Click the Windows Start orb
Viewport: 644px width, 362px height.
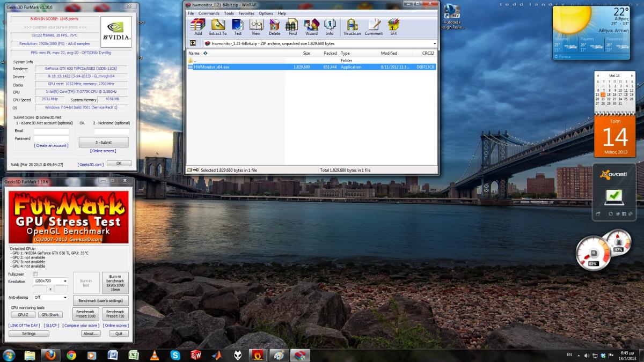point(9,355)
